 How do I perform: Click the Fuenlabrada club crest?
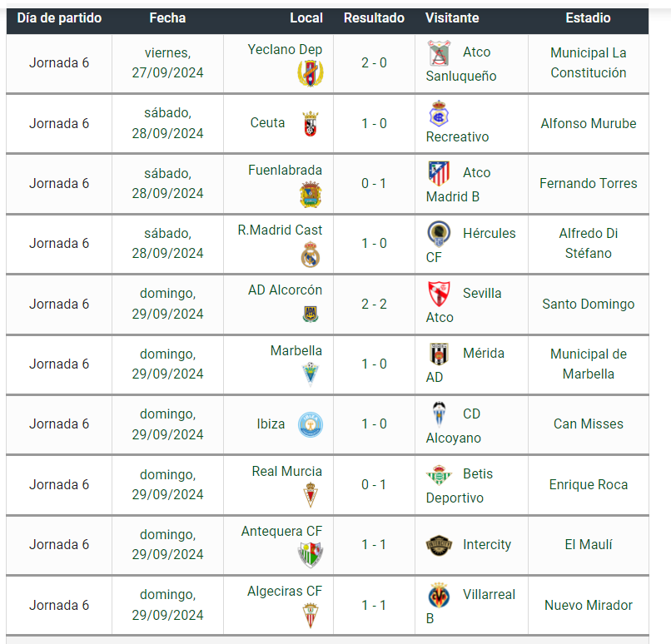[311, 195]
